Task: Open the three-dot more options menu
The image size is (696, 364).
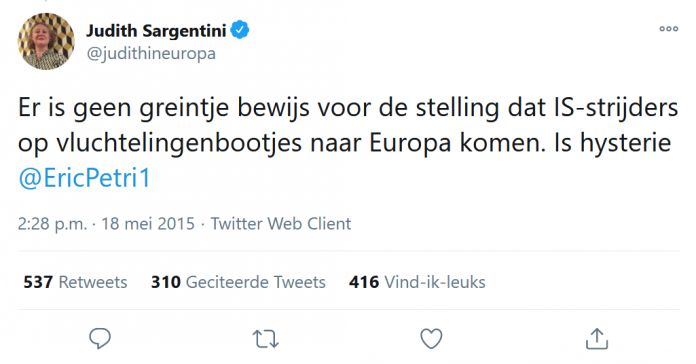Action: (668, 29)
